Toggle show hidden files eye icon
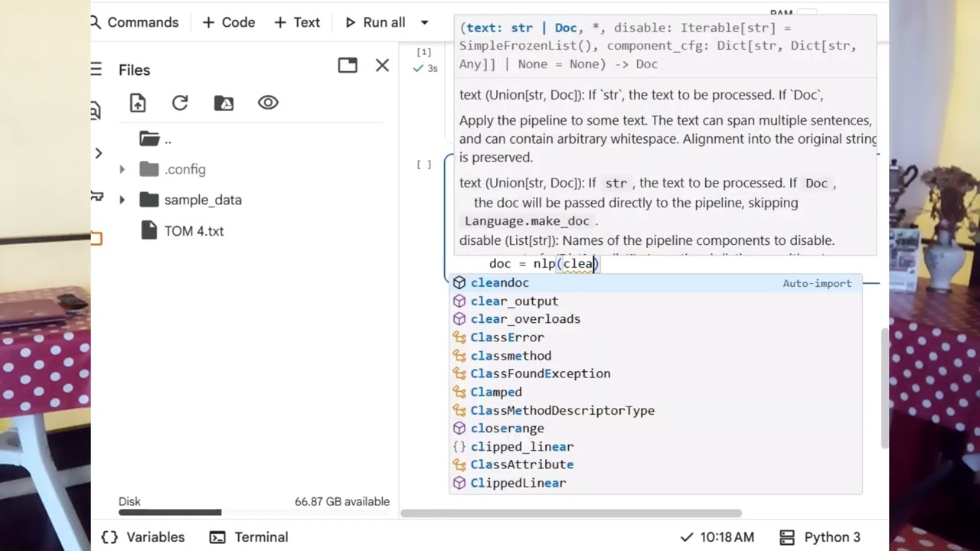Screen dimensions: 980x551 268,103
